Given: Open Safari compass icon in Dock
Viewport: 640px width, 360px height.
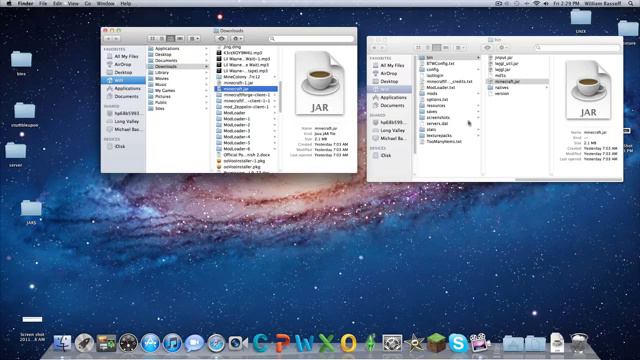Looking at the screenshot, I should tap(216, 343).
